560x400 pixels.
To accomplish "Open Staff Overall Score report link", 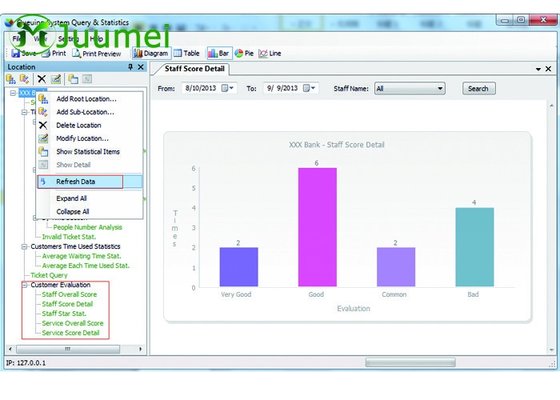I will (x=69, y=294).
